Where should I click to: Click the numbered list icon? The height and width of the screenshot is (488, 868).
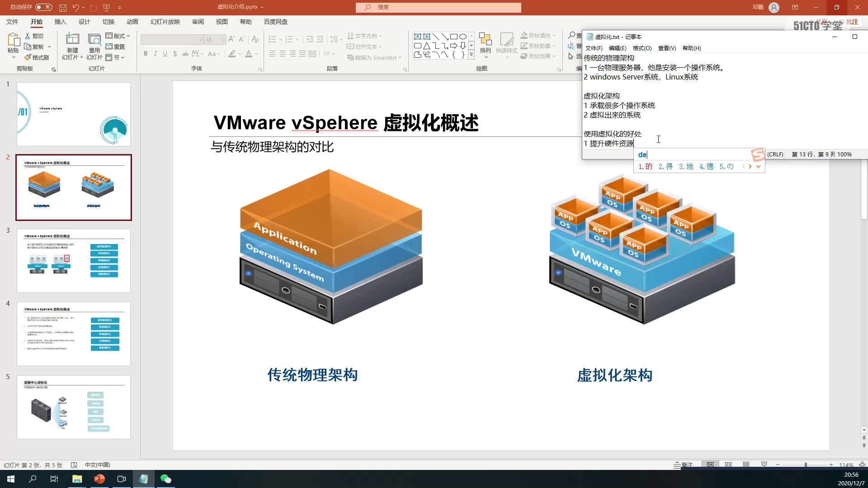tap(289, 39)
